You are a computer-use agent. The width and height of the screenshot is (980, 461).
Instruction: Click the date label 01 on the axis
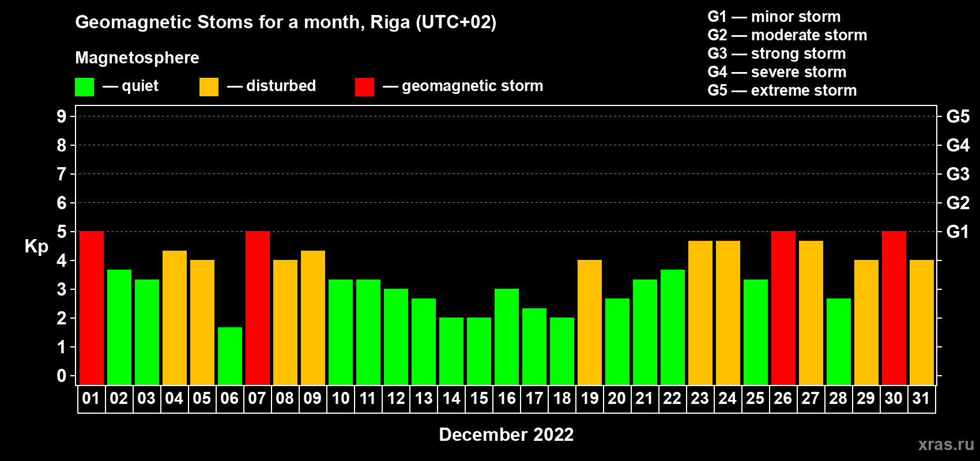pos(91,398)
